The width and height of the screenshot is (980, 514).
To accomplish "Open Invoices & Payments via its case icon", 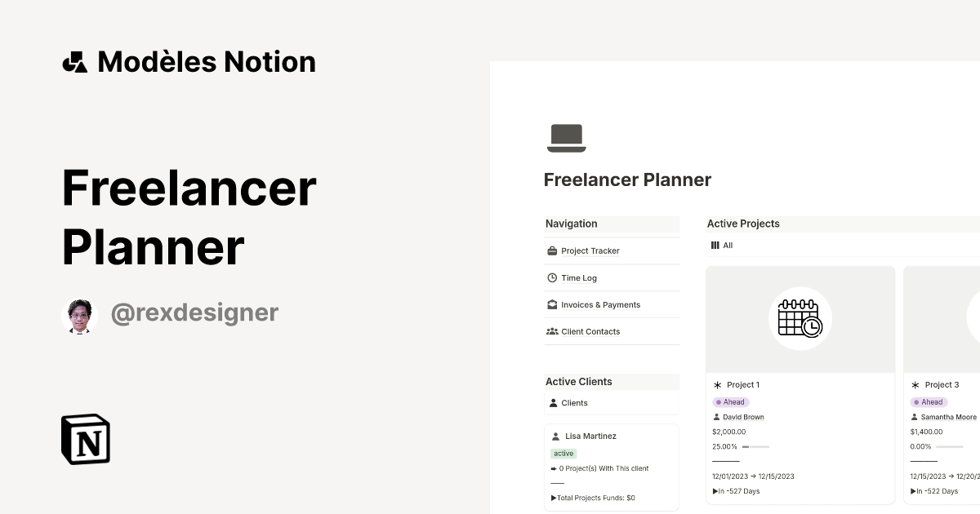I will pos(551,304).
